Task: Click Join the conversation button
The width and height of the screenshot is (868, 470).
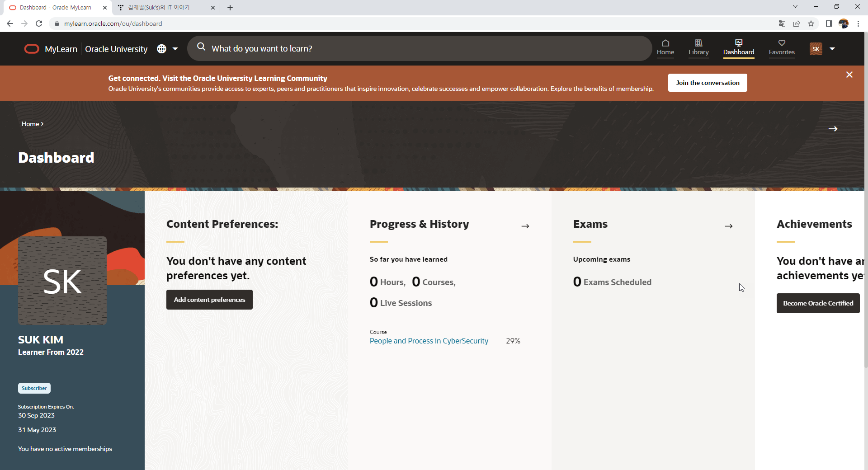Action: (708, 83)
